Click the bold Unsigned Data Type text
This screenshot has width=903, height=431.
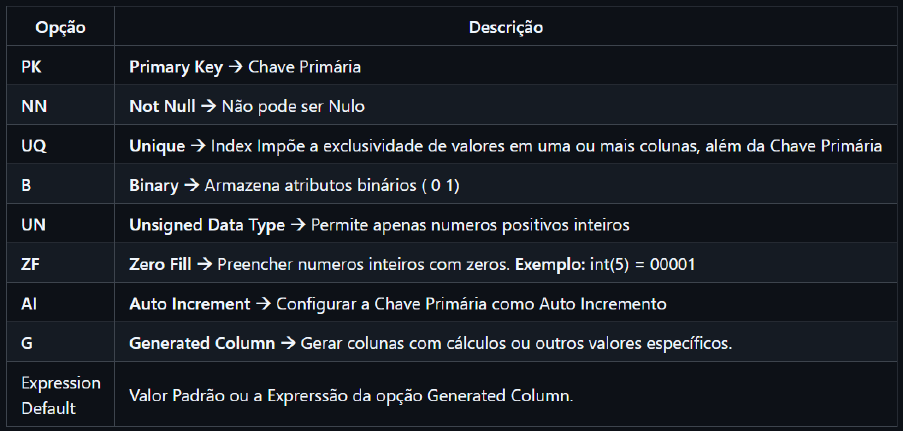coord(207,225)
